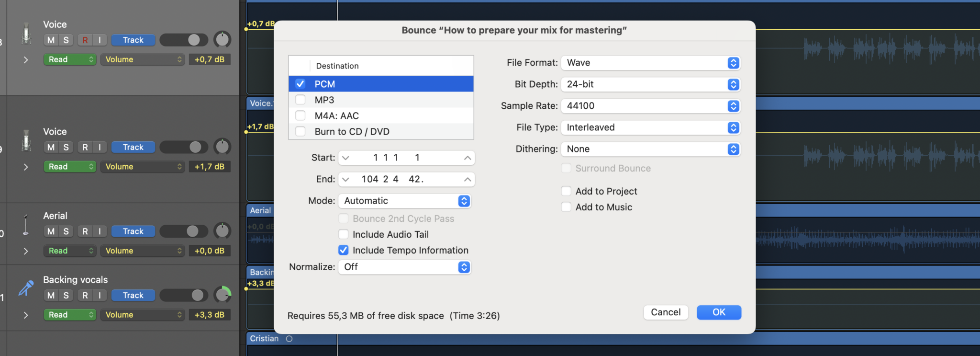Disable record on the first Voice track
This screenshot has height=356, width=980.
[85, 40]
